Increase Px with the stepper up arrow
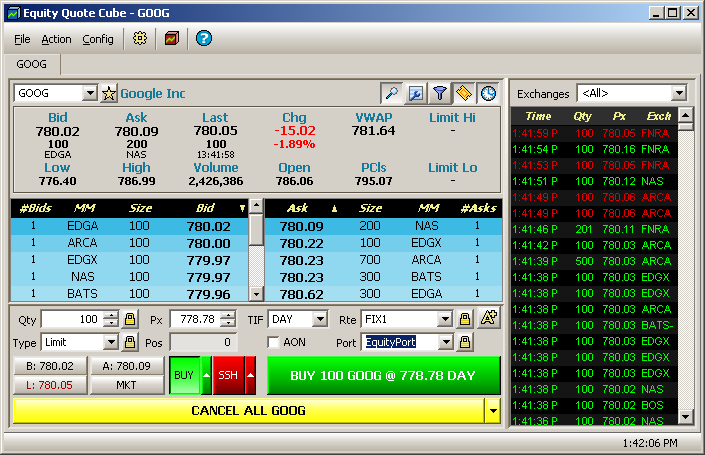Screen dimensions: 705x455 [x=228, y=315]
